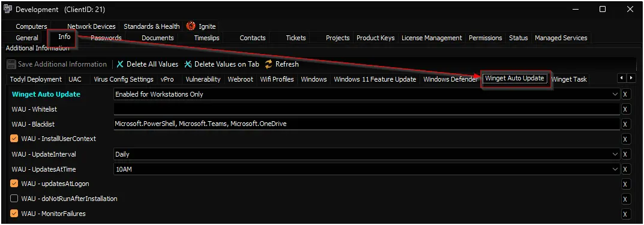
Task: Open WAU - UpdatesAtTime dropdown
Action: (x=615, y=169)
